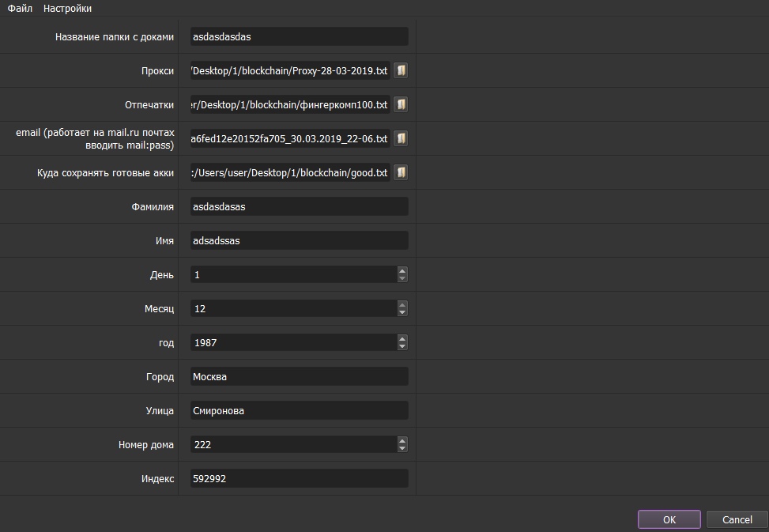
Task: Click the Индекс field showing 592992
Action: pos(299,478)
